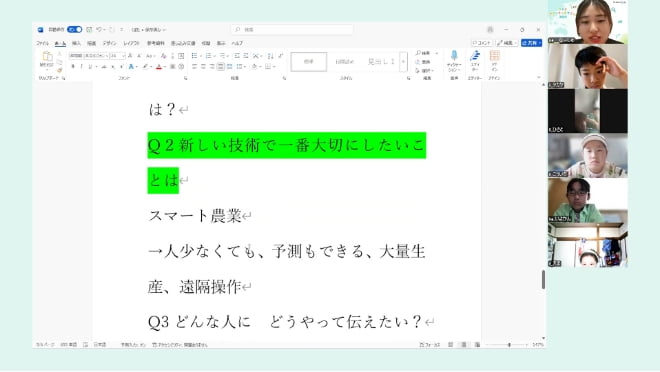Open the Help tab
This screenshot has width=660, height=372.
coord(237,43)
